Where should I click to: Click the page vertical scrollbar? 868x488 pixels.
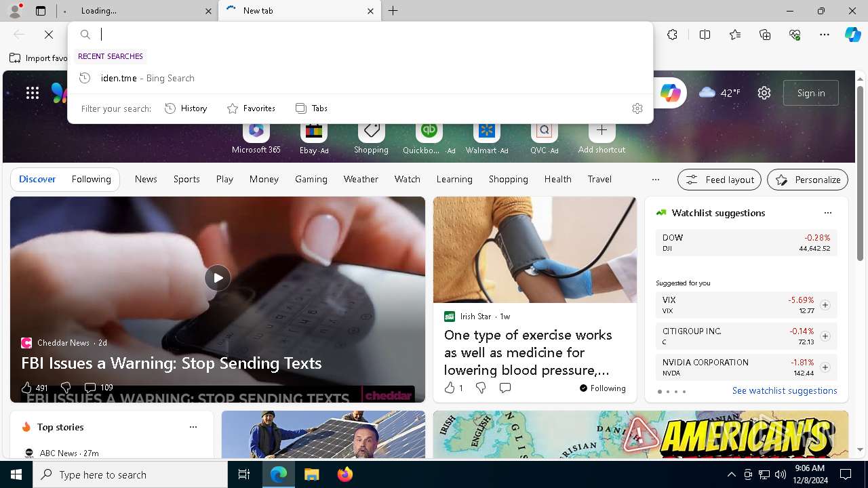coord(861,173)
